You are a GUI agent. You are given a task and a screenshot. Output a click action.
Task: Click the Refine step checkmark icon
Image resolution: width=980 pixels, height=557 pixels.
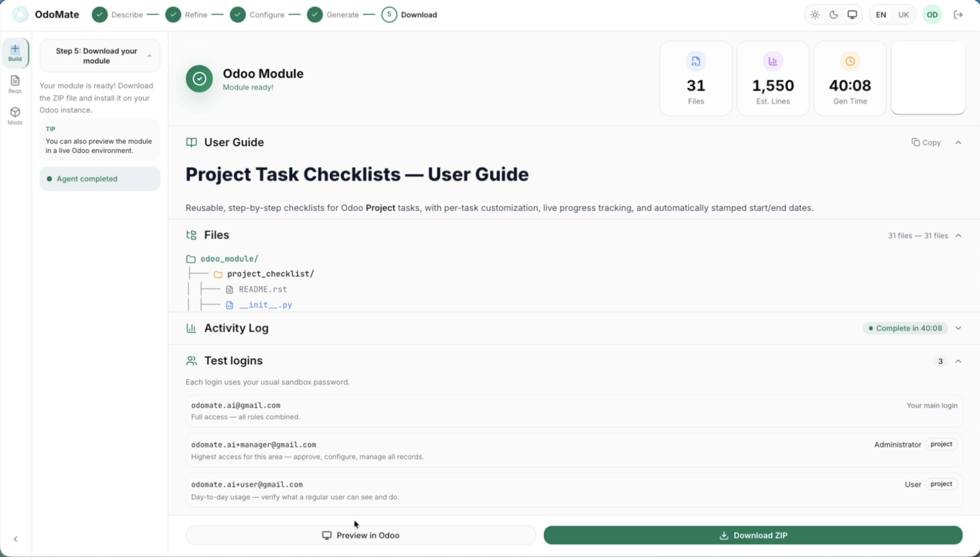pos(173,15)
